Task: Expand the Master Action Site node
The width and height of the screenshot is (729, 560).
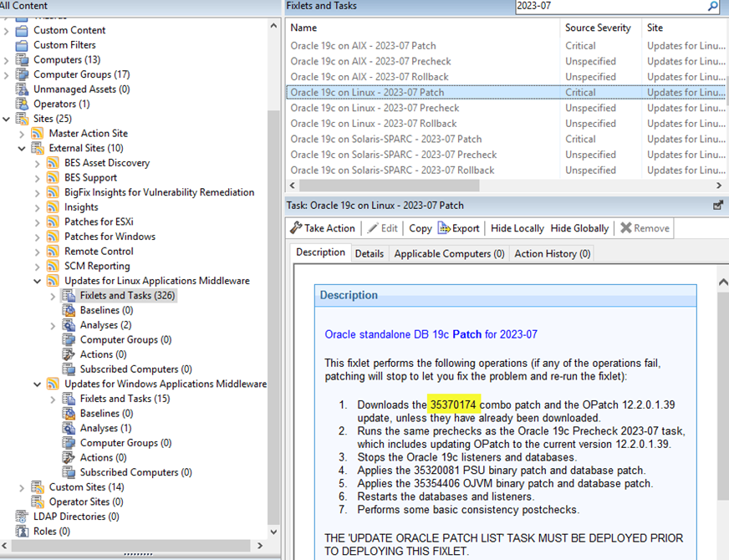Action: tap(22, 134)
